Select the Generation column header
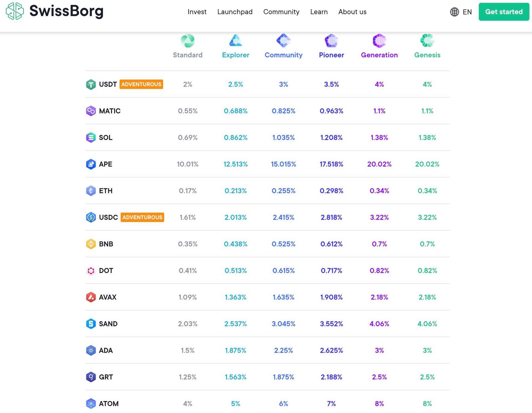This screenshot has width=532, height=413. tap(379, 55)
